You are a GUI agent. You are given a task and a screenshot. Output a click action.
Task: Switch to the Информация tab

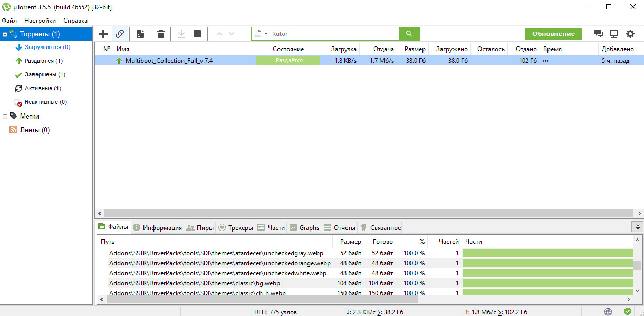click(157, 228)
